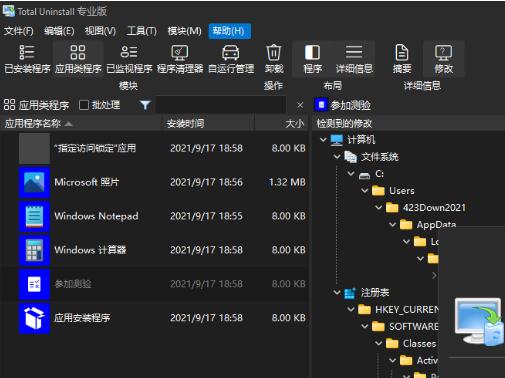Open the 编辑(E) menu

59,31
